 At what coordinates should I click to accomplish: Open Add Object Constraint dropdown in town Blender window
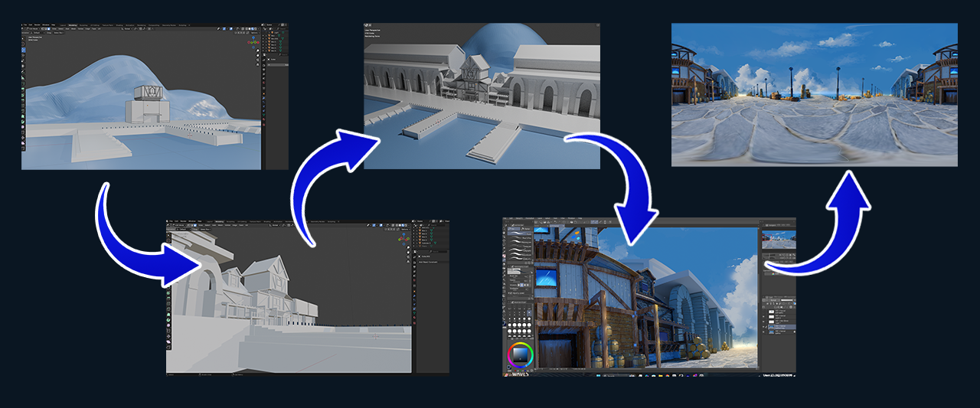coord(433,262)
